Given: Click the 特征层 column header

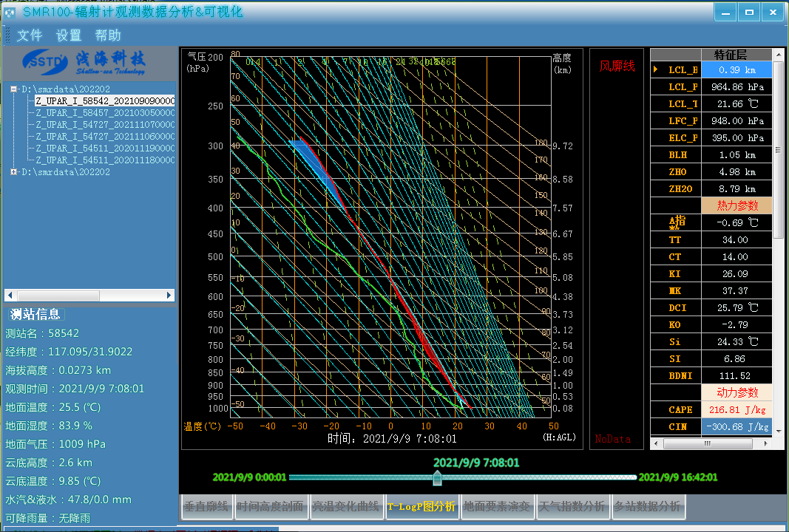Looking at the screenshot, I should (x=736, y=54).
